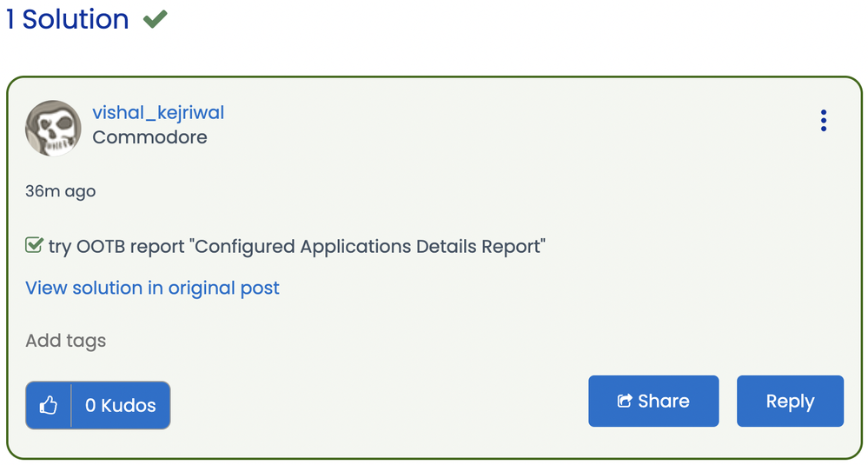Screen dimensions: 868x465
Task: Click the thumbs-up kudos icon
Action: (x=49, y=405)
